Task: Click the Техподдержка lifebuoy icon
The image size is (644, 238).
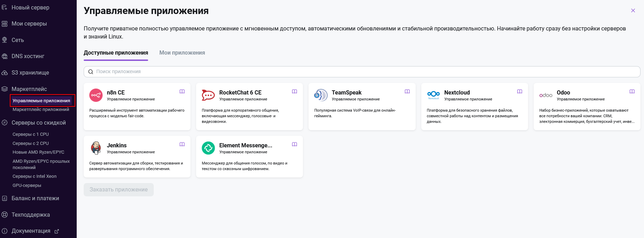Action: [5, 215]
